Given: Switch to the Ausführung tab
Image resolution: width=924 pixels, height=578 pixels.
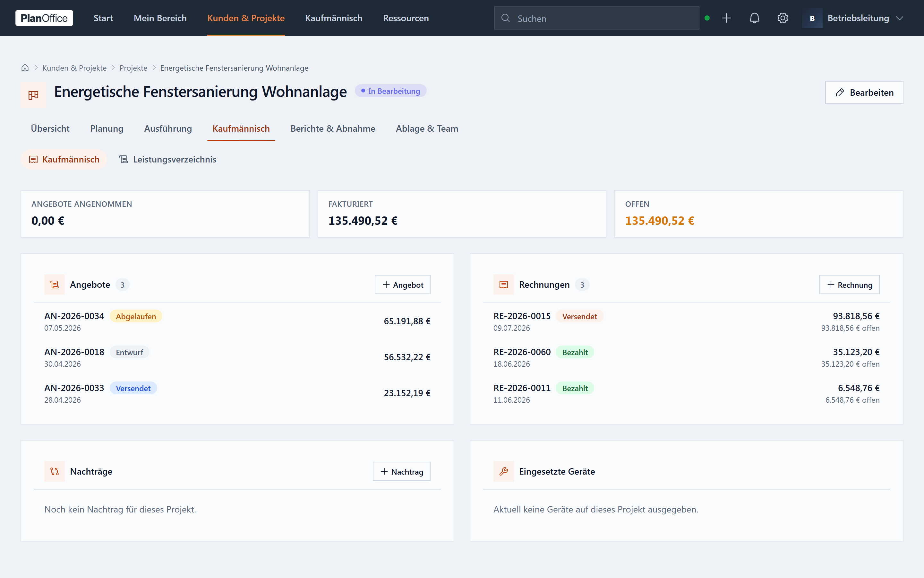Looking at the screenshot, I should pos(168,128).
